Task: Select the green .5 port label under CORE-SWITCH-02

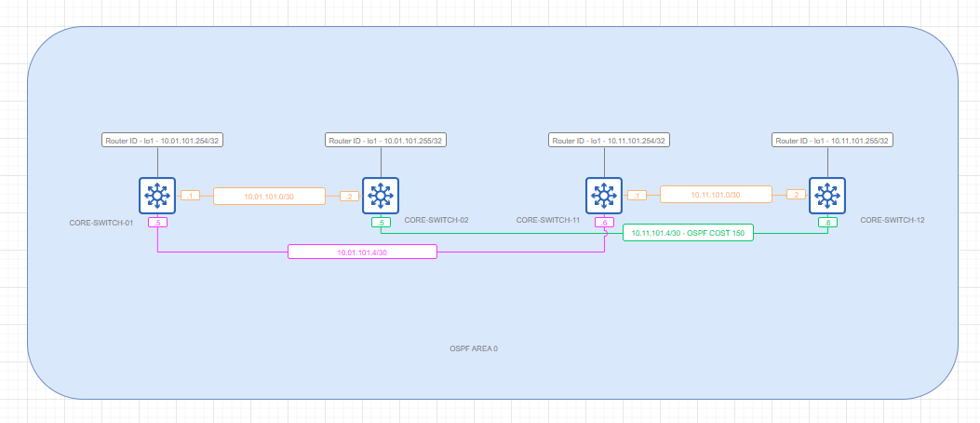Action: [381, 223]
